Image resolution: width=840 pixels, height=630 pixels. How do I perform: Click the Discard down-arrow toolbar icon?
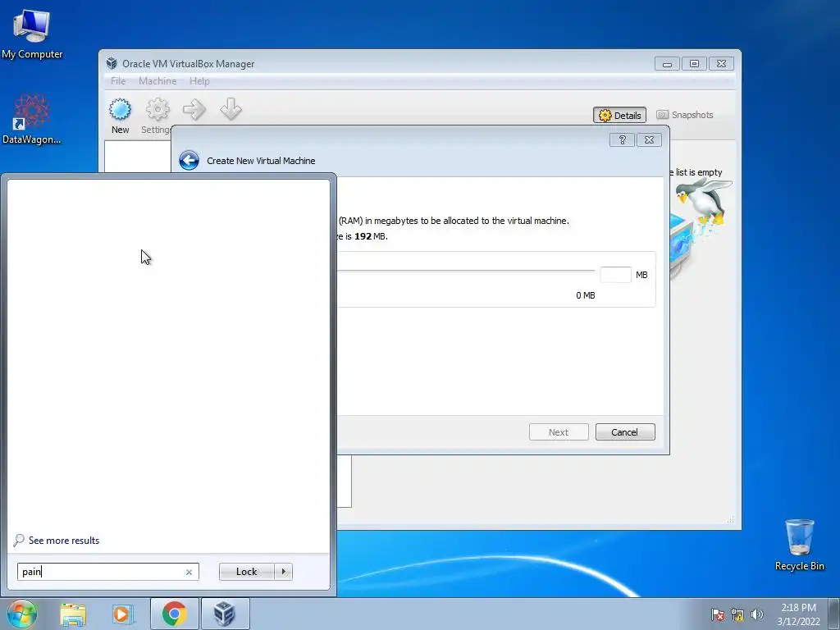(x=231, y=109)
